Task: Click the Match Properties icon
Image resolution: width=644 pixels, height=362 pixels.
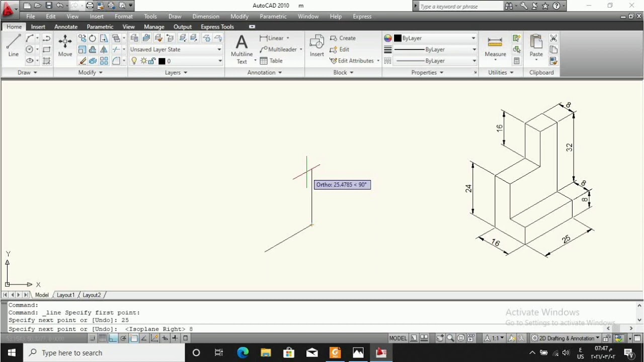Action: pos(553,61)
